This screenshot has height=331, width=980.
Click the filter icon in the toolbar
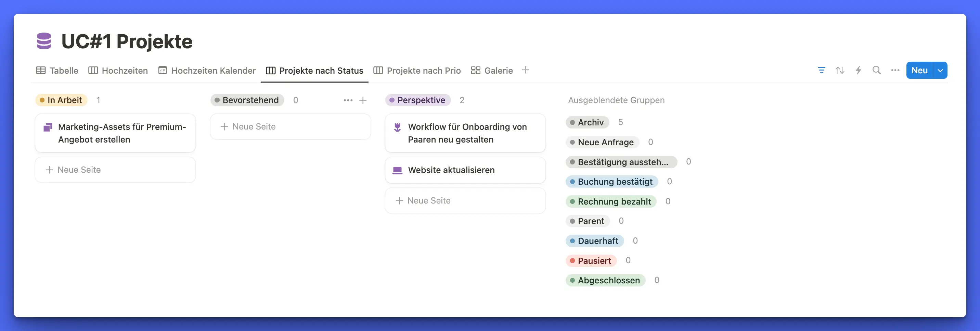[x=821, y=70]
